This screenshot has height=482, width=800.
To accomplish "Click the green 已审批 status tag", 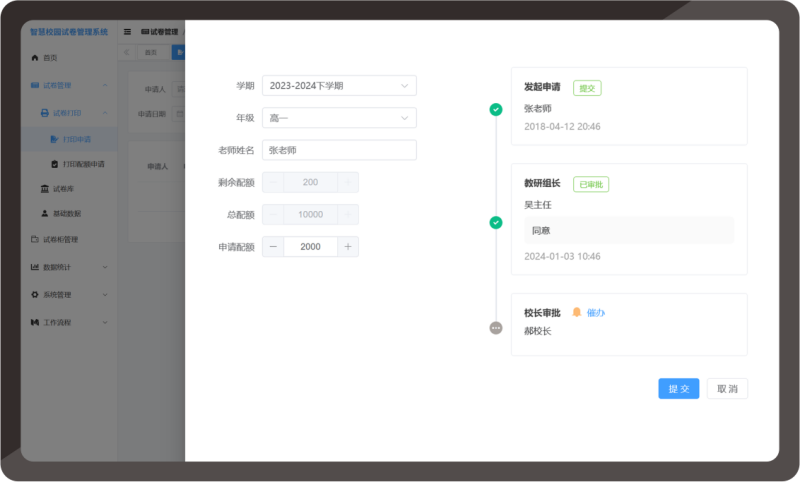I will (591, 184).
